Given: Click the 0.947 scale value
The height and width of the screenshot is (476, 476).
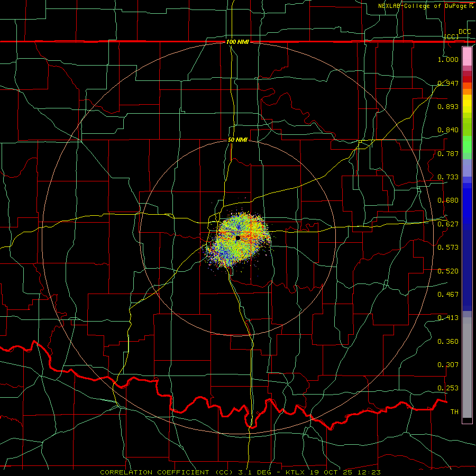Looking at the screenshot, I should (x=448, y=83).
